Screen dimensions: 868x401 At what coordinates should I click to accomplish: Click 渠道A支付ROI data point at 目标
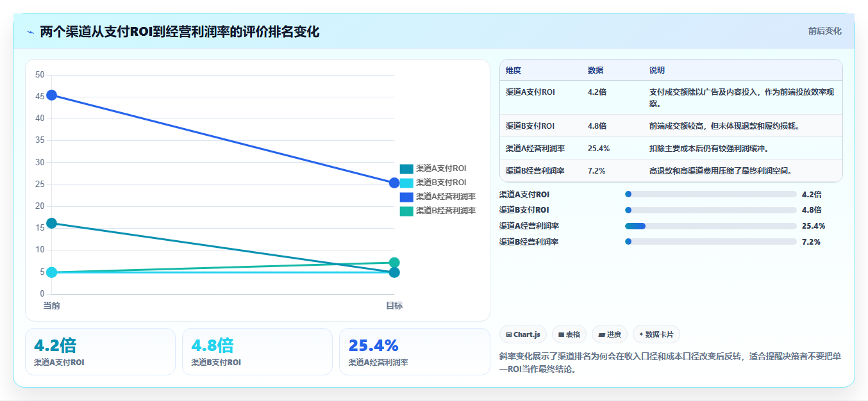click(394, 272)
